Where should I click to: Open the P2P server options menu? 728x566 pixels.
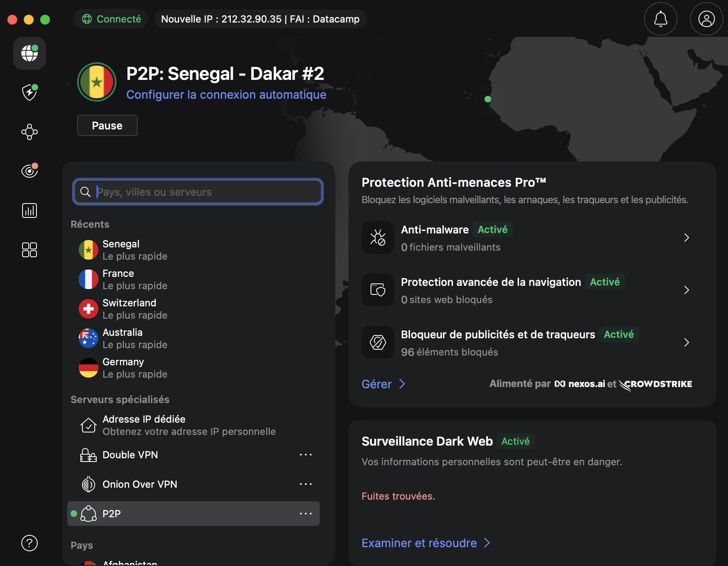[306, 514]
